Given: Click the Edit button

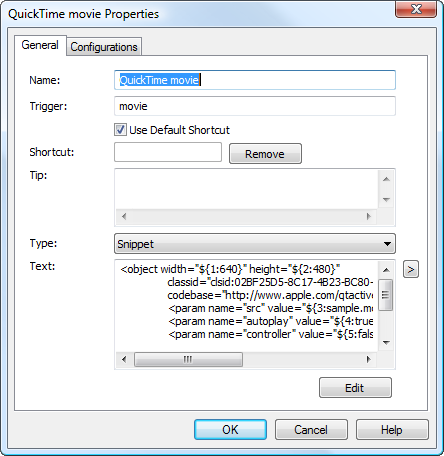Looking at the screenshot, I should coord(355,388).
